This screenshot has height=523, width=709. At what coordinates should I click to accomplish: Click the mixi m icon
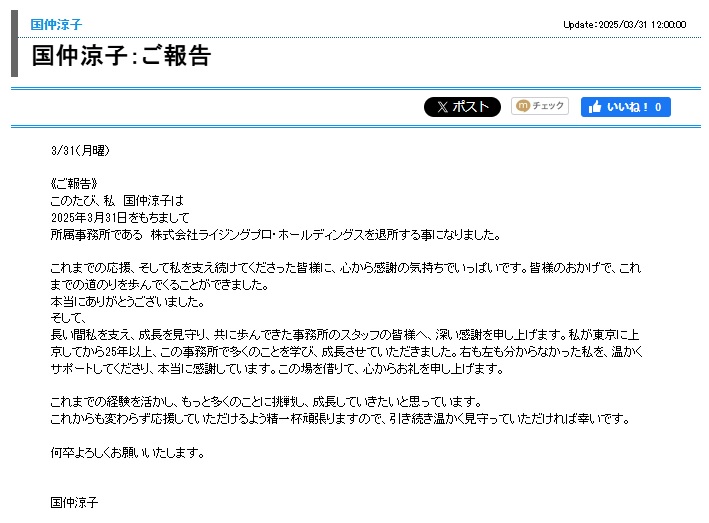coord(523,106)
